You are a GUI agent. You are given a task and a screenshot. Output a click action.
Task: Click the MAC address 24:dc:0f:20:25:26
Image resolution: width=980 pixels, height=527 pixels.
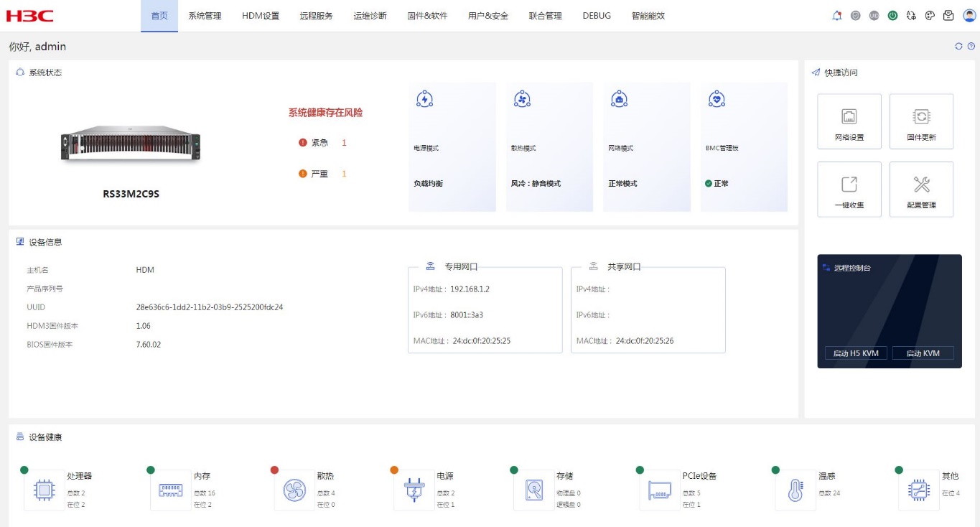(x=645, y=341)
